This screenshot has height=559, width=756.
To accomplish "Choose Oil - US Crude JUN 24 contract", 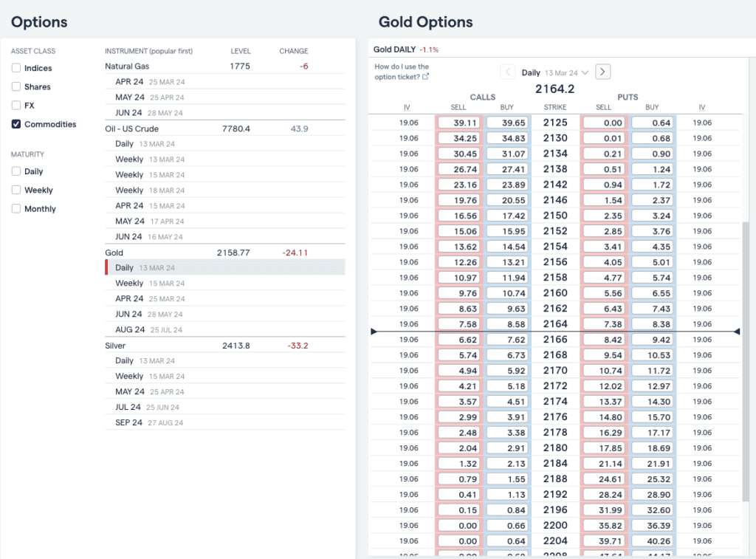I will 225,237.
